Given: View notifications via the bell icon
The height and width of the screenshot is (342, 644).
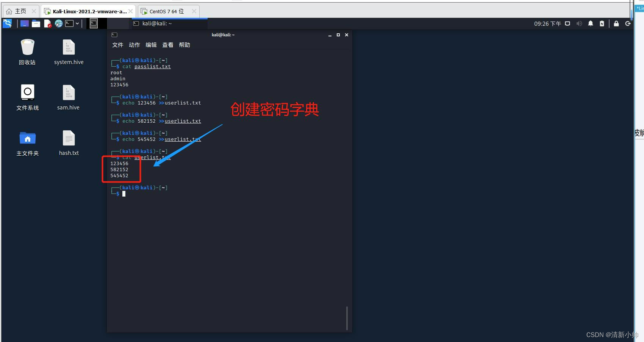Looking at the screenshot, I should pyautogui.click(x=591, y=23).
